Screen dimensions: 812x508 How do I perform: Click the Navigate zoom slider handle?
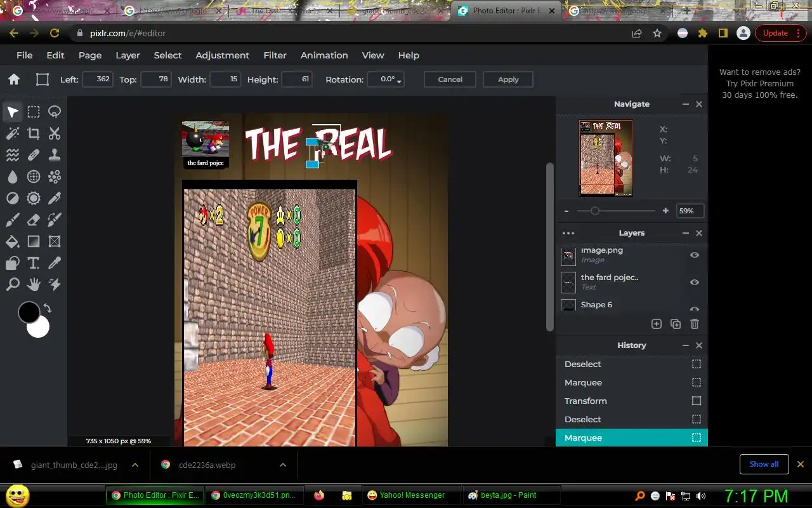[594, 211]
